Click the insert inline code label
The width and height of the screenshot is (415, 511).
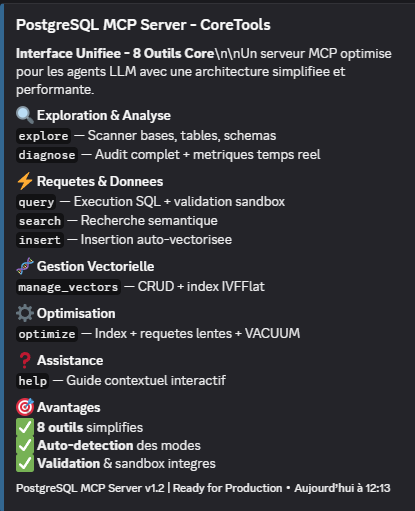point(40,240)
